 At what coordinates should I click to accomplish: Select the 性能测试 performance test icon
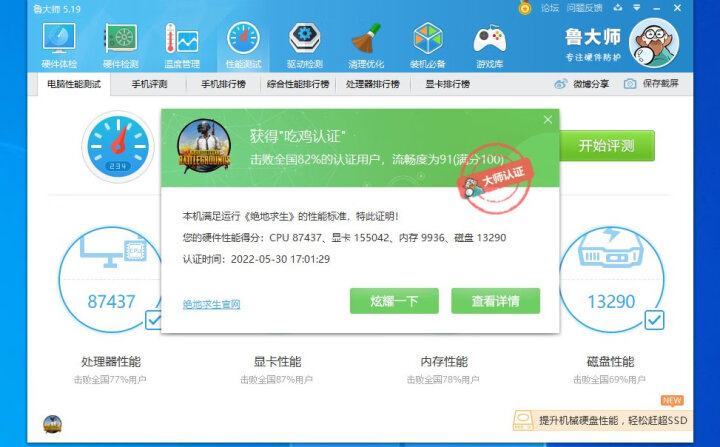[243, 39]
